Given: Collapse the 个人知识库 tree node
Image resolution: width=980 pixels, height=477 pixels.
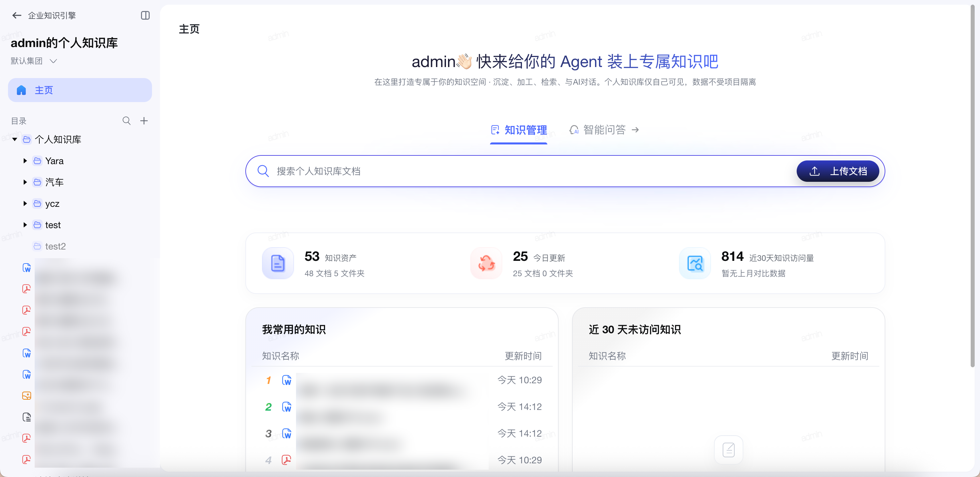Looking at the screenshot, I should point(14,140).
